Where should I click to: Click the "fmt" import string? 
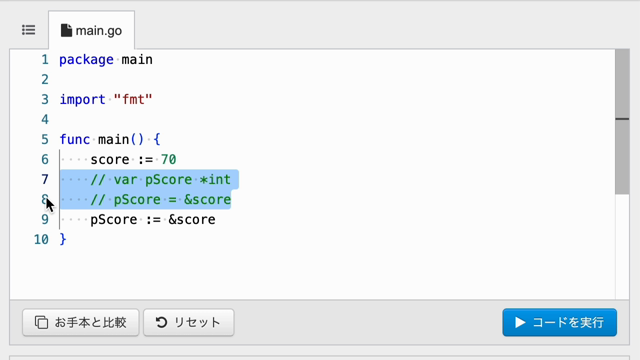(133, 100)
